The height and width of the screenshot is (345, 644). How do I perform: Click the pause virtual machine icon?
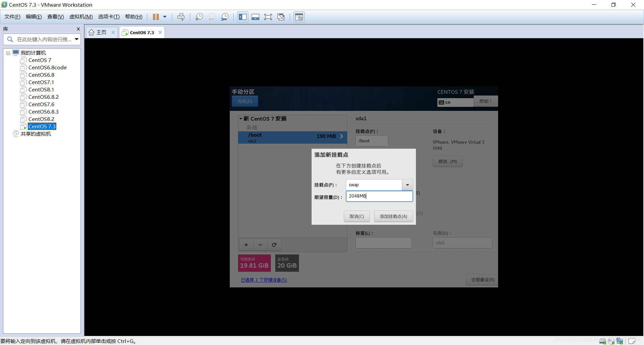tap(156, 17)
